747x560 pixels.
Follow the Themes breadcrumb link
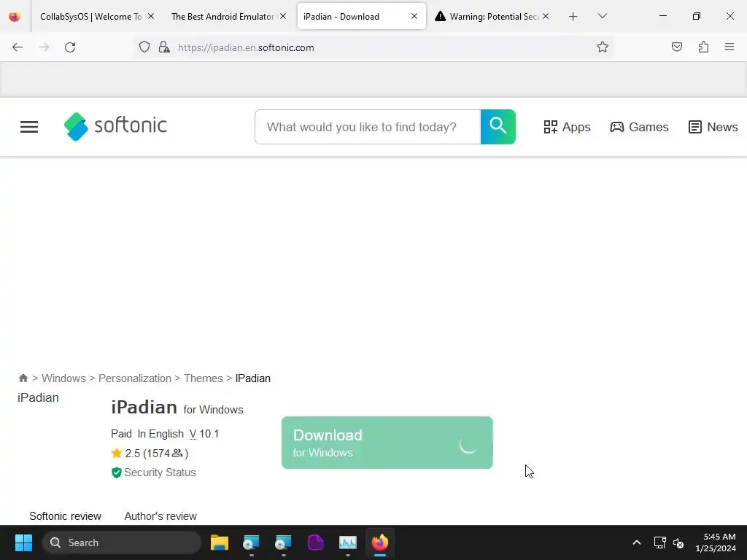204,378
